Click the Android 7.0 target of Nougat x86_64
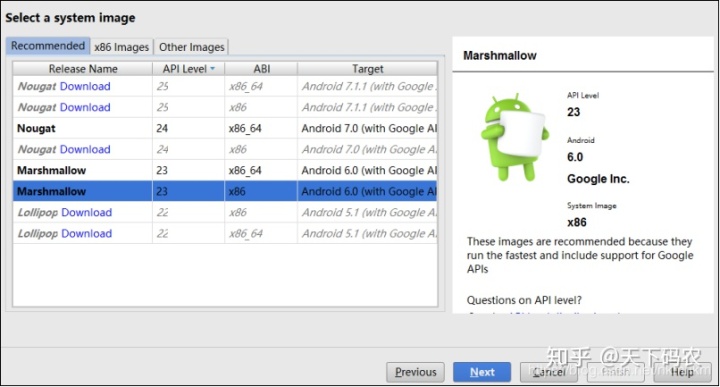Viewport: 720px width, 387px height. (x=369, y=129)
